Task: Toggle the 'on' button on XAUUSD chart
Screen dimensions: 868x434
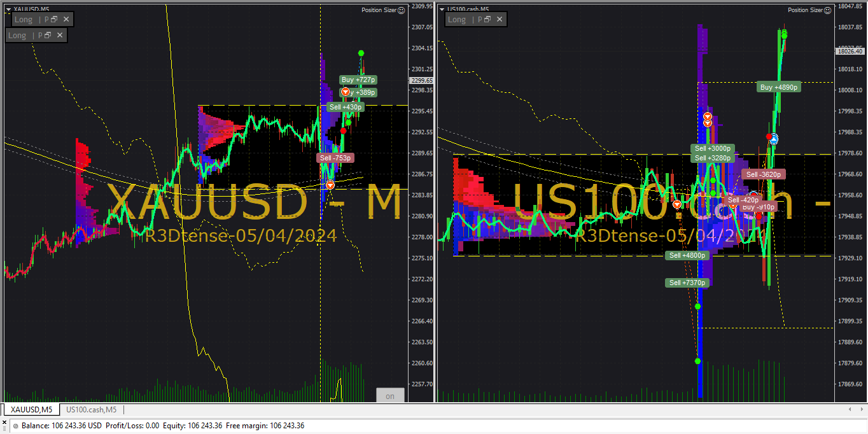Action: 390,396
